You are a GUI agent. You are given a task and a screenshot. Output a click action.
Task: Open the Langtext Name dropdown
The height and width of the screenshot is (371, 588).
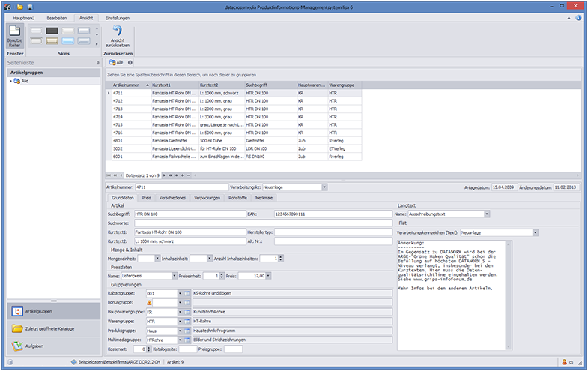click(487, 214)
